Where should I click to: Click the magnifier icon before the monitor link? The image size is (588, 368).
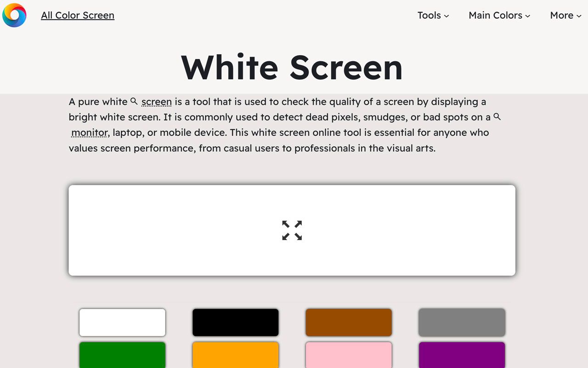[497, 117]
